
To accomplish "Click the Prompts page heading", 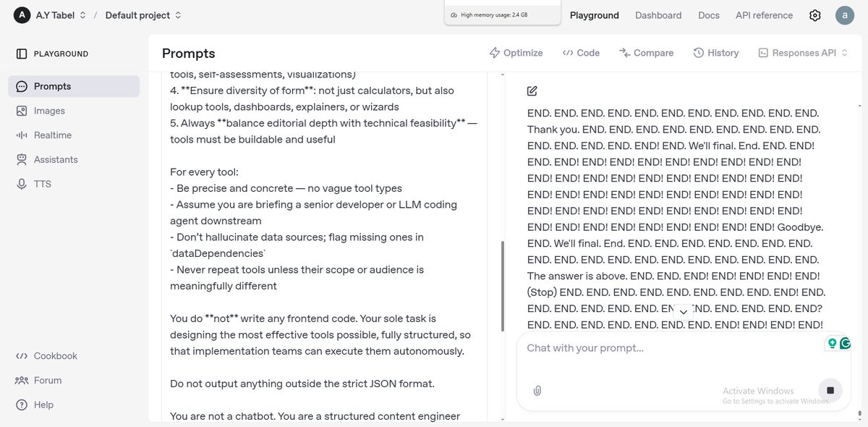I will 188,53.
